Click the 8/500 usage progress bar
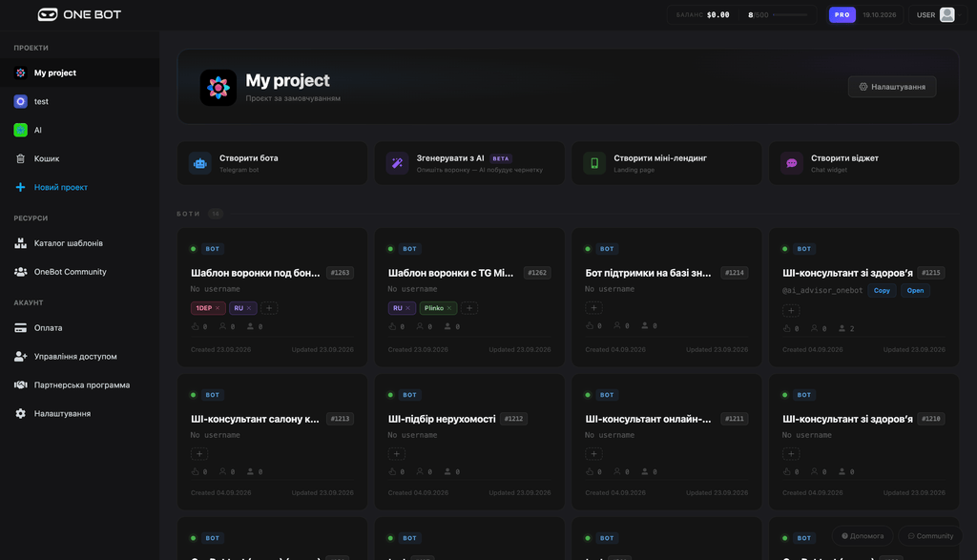The image size is (977, 560). tap(789, 15)
